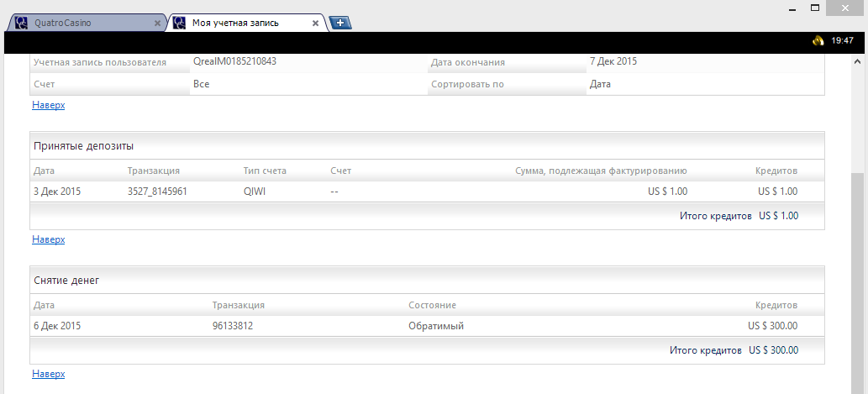The width and height of the screenshot is (868, 394).
Task: Select account ID QrealM0185210843
Action: click(234, 61)
